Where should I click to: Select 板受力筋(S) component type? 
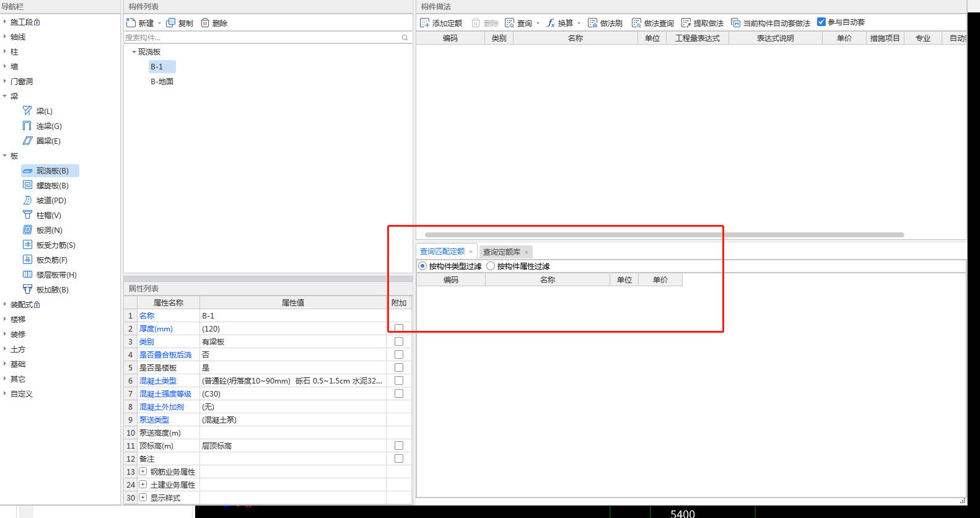(56, 245)
